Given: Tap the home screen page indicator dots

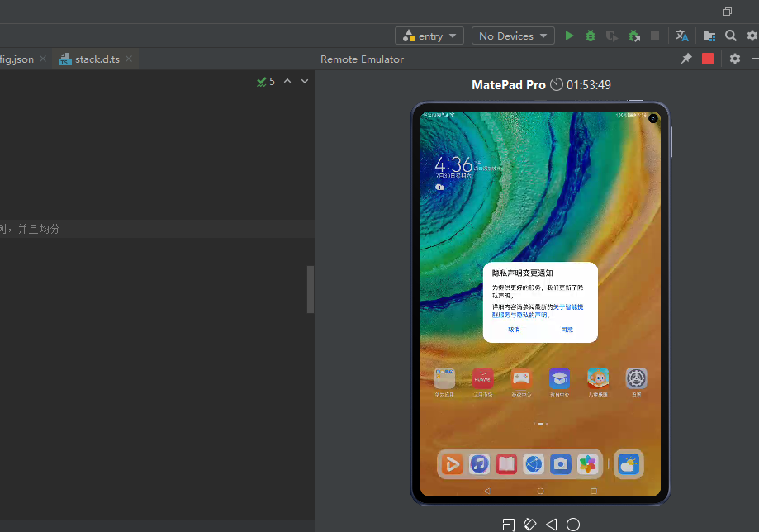Looking at the screenshot, I should point(540,424).
